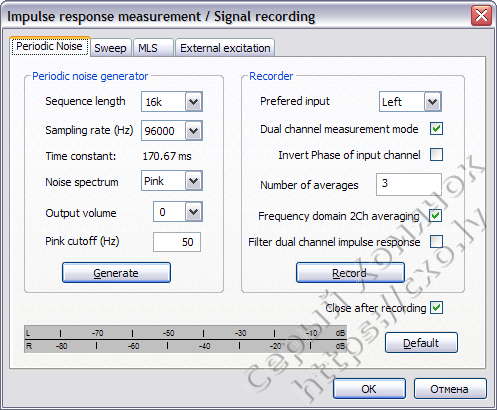Enable Filter dual channel impulse response
This screenshot has width=497, height=410.
click(436, 242)
